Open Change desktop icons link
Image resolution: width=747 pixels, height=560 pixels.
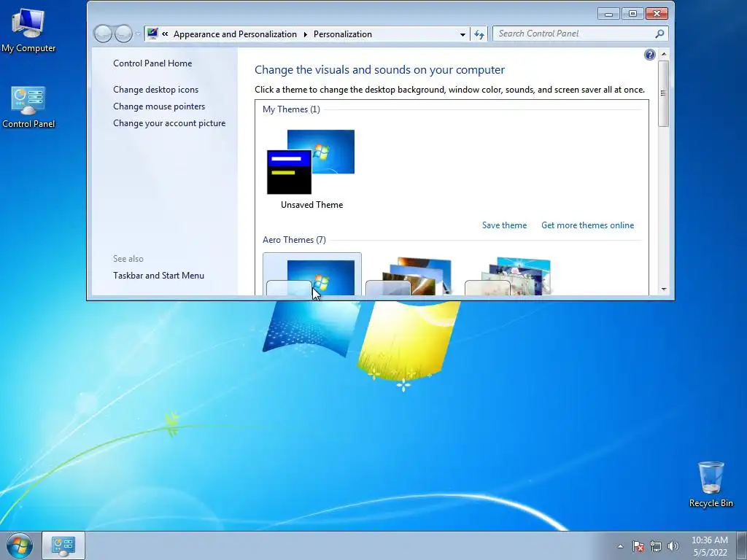tap(156, 90)
